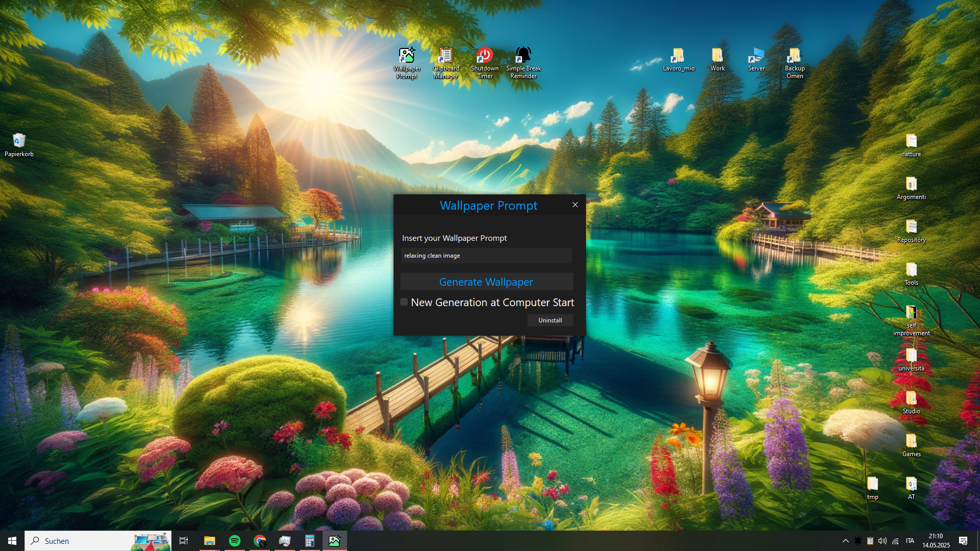Click the Generate Wallpaper button
The height and width of the screenshot is (551, 980).
click(x=486, y=282)
